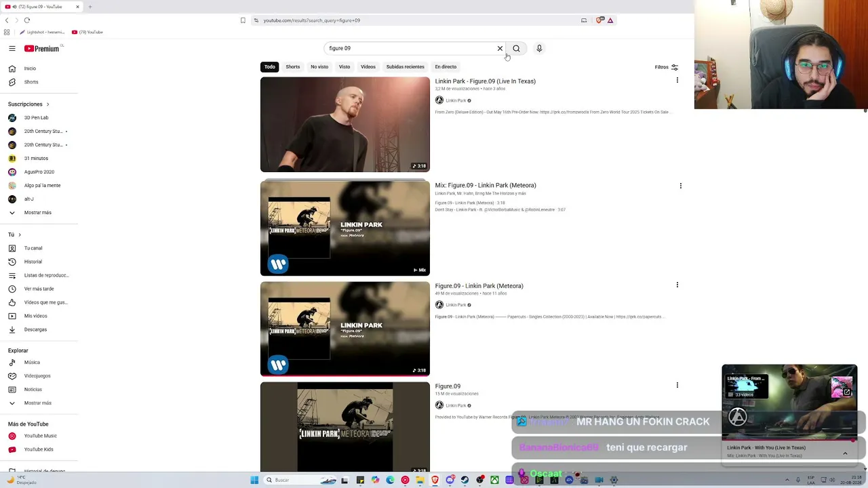Open the miniplayer's external link icon

pos(847,392)
